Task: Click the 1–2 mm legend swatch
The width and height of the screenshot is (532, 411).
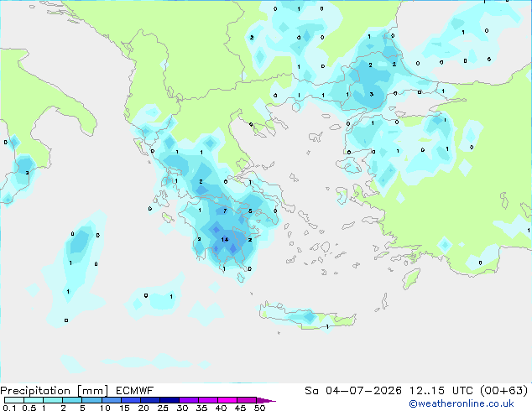Action: click(53, 400)
